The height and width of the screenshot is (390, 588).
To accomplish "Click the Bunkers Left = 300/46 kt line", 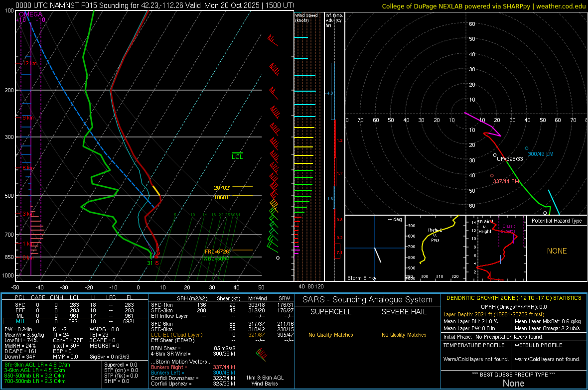I will (x=193, y=373).
